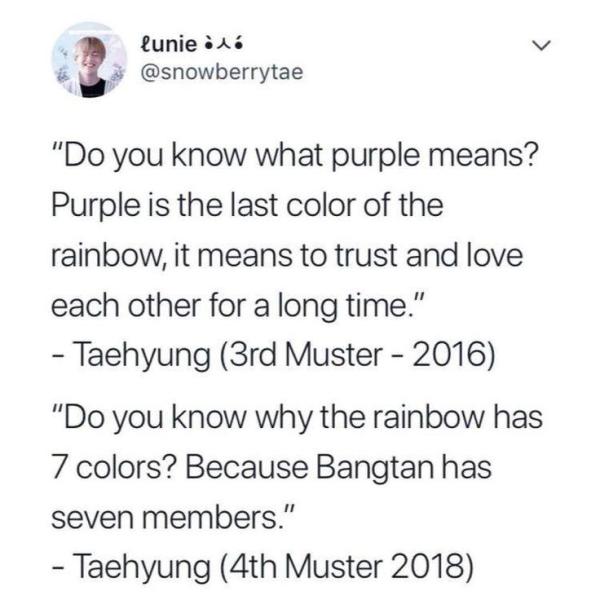Open the lunie display name profile

pos(164,44)
